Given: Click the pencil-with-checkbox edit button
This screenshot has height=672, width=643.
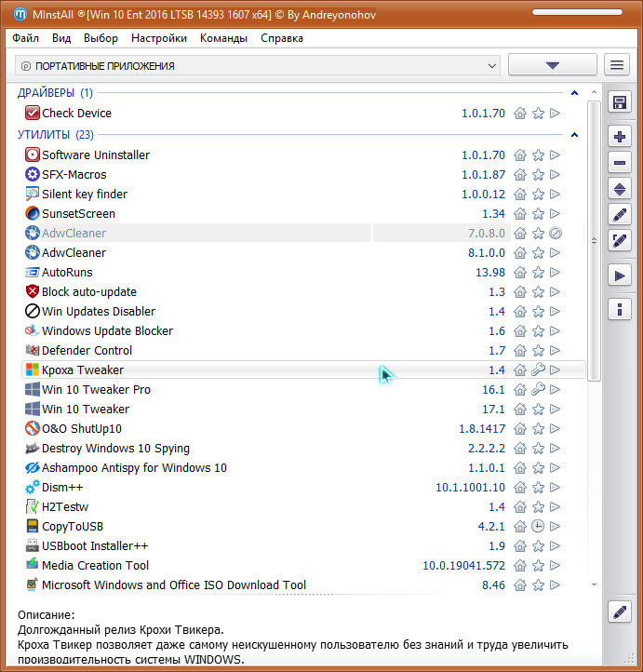Looking at the screenshot, I should tap(620, 241).
